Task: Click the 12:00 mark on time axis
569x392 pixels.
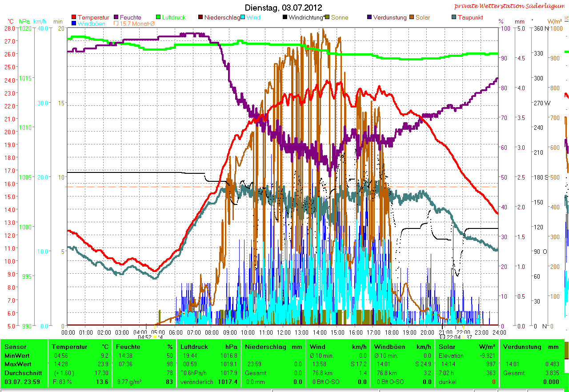Action: tap(284, 332)
